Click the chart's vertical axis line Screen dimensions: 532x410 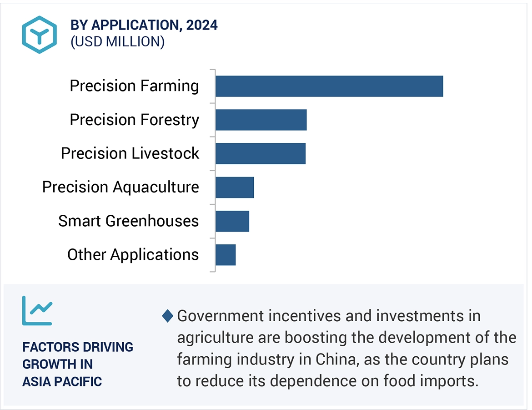pos(215,171)
